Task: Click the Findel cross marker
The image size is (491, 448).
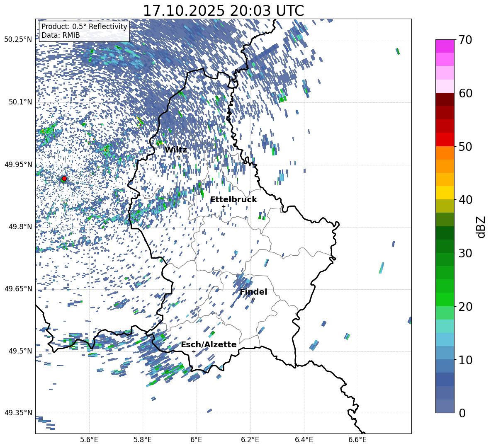Action: (x=253, y=299)
